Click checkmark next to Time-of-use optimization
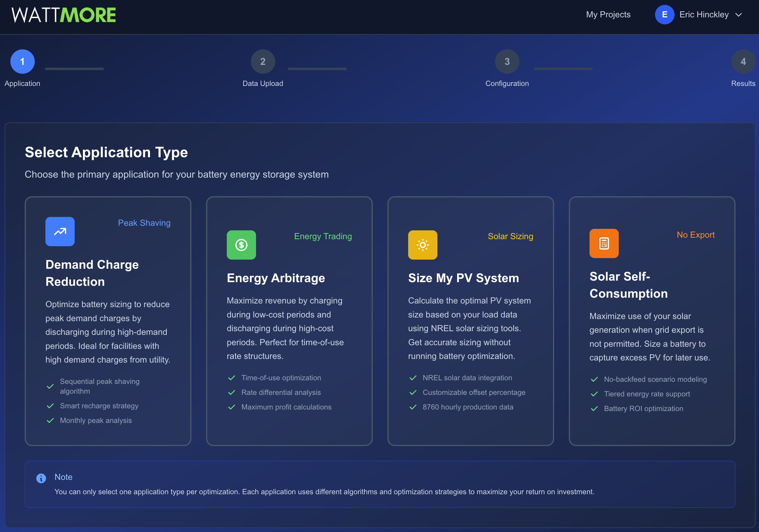The image size is (759, 532). click(x=232, y=378)
